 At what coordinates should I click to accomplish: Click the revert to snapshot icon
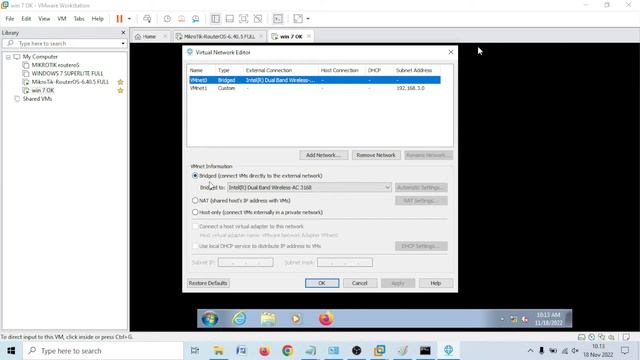pos(182,19)
